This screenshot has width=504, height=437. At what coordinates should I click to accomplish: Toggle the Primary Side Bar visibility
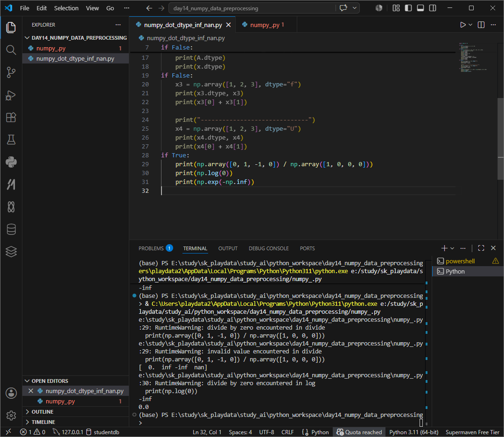click(408, 8)
